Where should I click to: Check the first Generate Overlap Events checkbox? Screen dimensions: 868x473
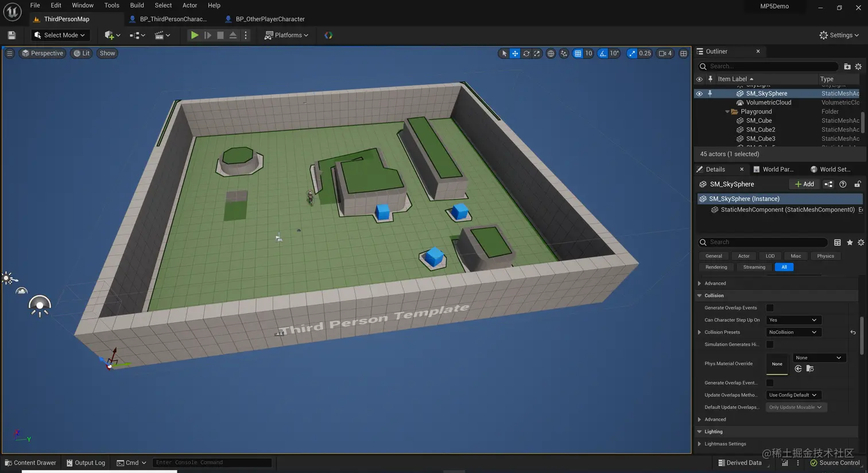770,308
